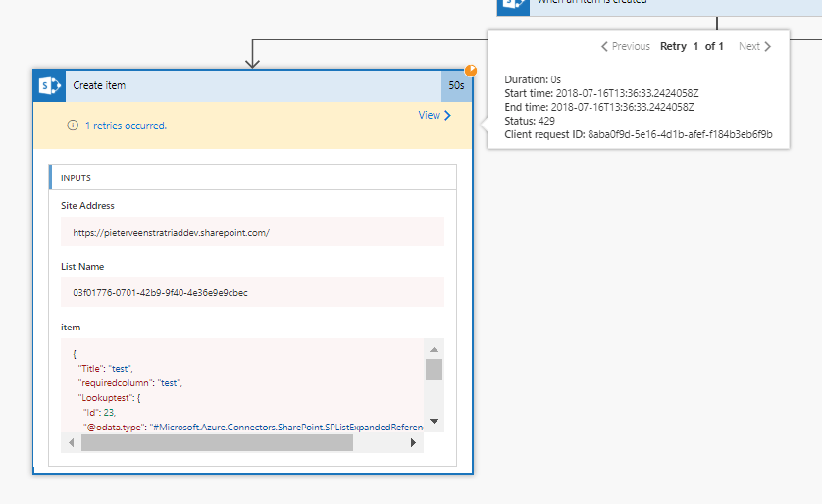Click the "@odata.type" JSON line
Viewport: 822px width, 504px height.
click(x=253, y=427)
